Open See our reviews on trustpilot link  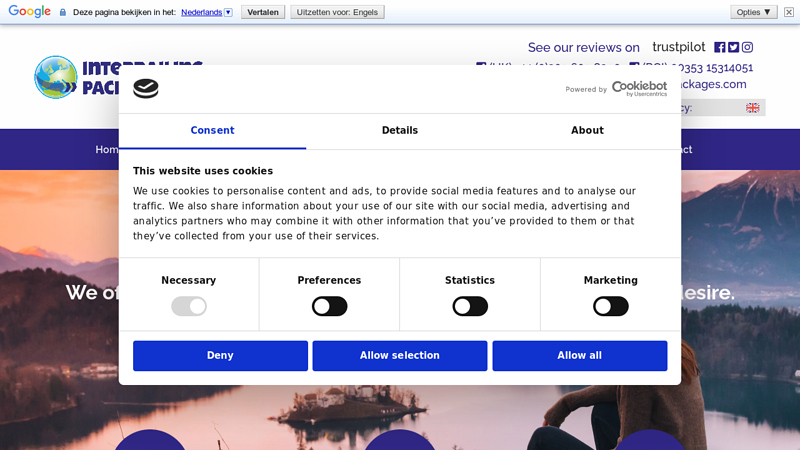point(584,47)
